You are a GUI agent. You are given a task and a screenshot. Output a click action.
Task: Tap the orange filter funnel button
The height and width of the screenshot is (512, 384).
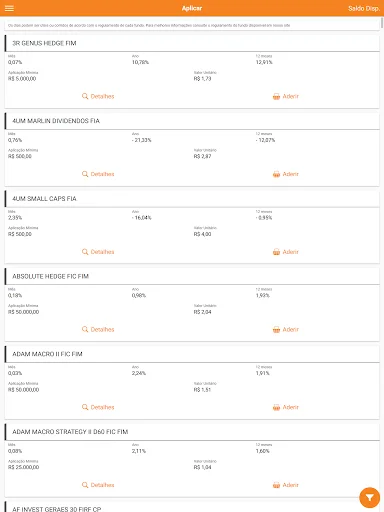point(369,498)
